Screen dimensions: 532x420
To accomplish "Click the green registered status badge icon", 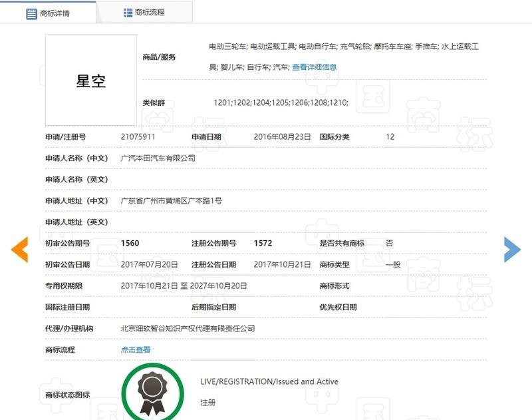I will click(153, 392).
